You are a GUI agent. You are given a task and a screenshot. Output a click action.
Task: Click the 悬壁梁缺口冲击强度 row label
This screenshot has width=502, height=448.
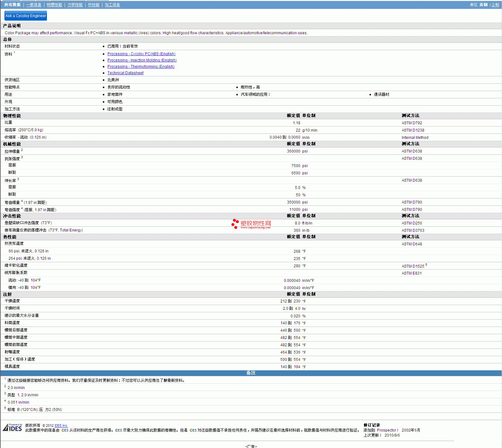pos(28,223)
